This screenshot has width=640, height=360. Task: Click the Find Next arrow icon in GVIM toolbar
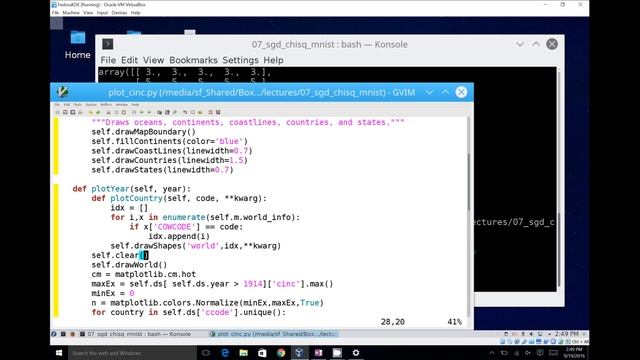click(x=142, y=112)
